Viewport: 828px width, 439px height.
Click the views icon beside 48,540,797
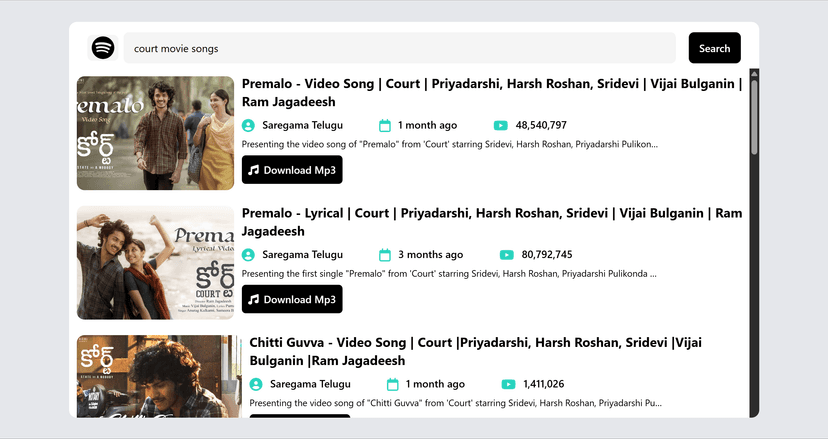(x=501, y=125)
